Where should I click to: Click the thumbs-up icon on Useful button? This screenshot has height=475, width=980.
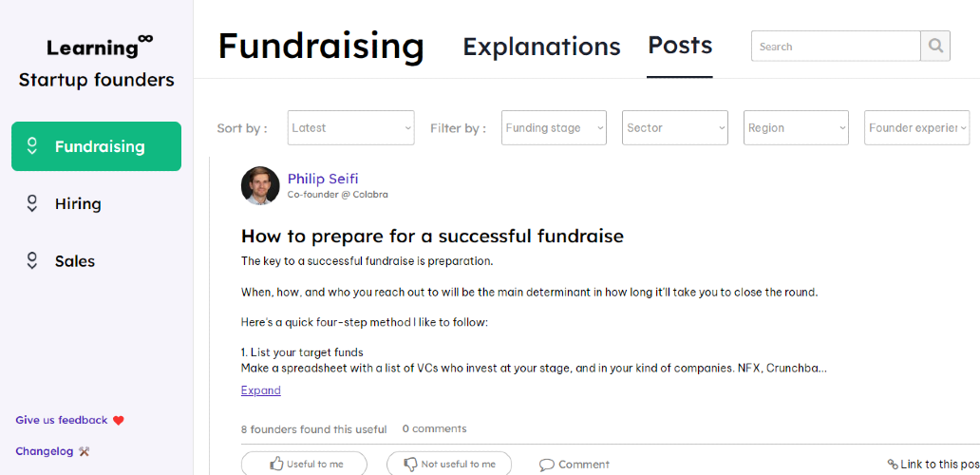point(276,465)
